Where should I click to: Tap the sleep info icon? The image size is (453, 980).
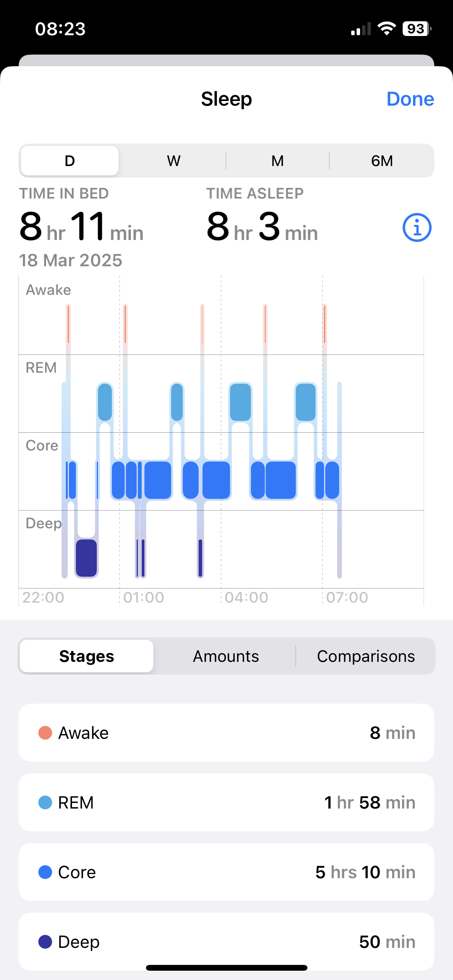[x=417, y=228]
